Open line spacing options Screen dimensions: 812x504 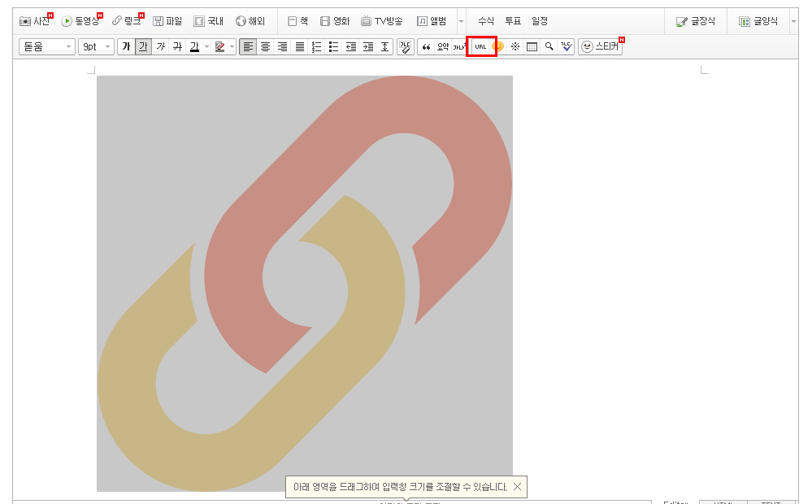[384, 46]
